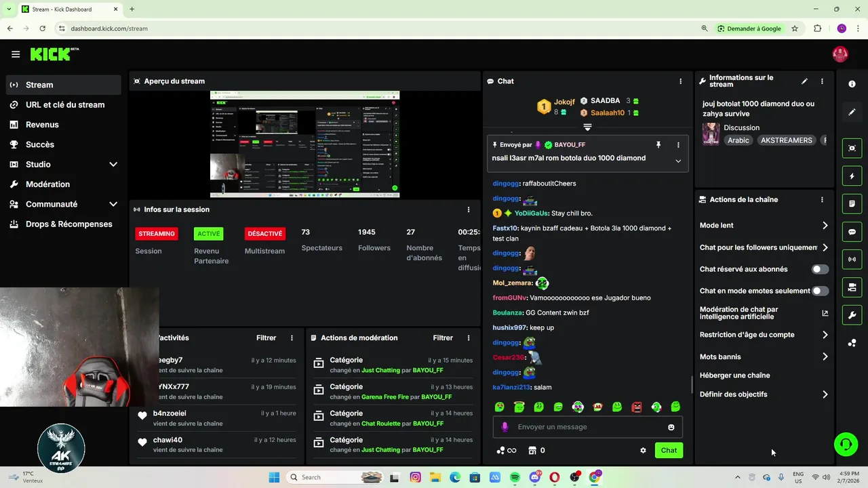This screenshot has height=488, width=868.
Task: Click the purple microphone icon in chat input
Action: (505, 427)
